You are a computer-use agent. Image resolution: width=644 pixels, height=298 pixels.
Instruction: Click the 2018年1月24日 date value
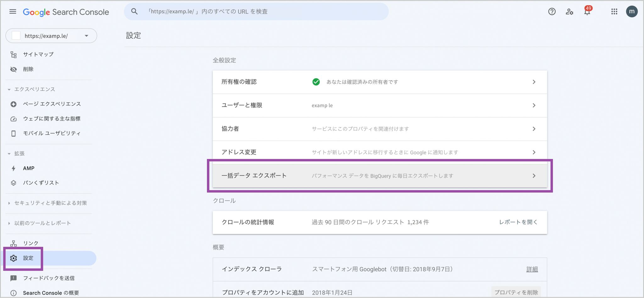pyautogui.click(x=332, y=293)
